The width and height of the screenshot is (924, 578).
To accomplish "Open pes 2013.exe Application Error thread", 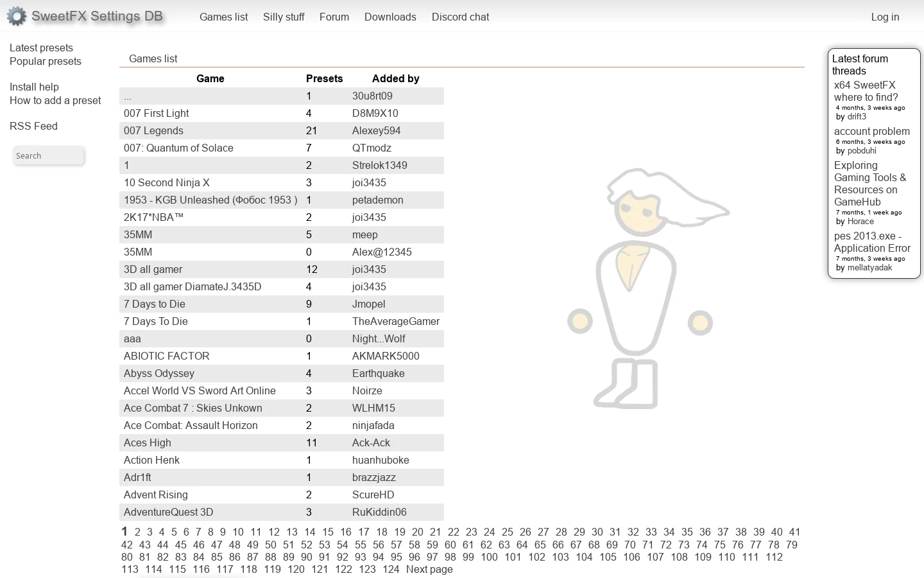I will [872, 241].
